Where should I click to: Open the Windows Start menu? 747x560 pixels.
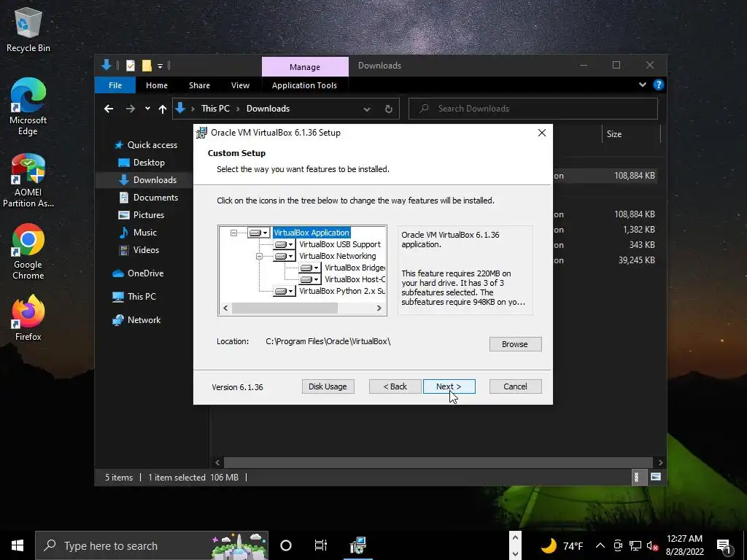click(18, 545)
